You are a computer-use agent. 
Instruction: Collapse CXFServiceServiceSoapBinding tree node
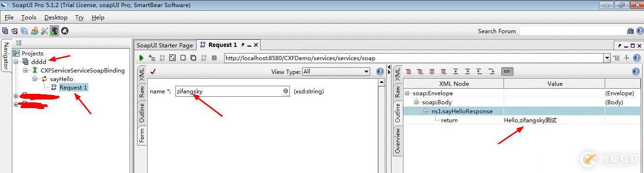point(26,70)
